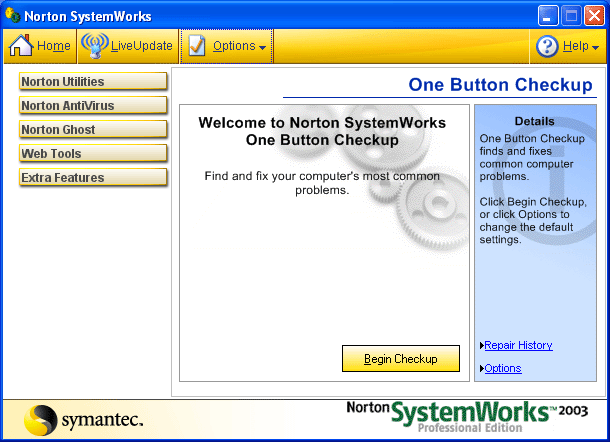The height and width of the screenshot is (442, 610).
Task: Show Extra Features in the sidebar
Action: click(x=92, y=178)
